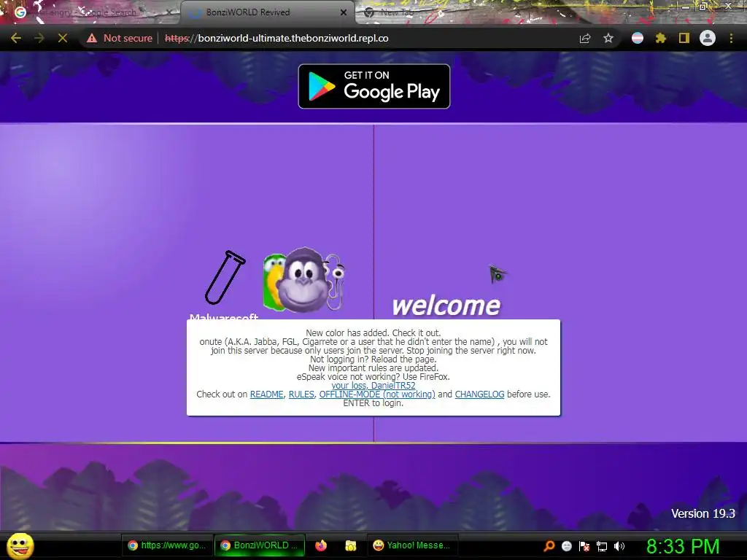
Task: Open the smiley face Start button
Action: click(20, 545)
